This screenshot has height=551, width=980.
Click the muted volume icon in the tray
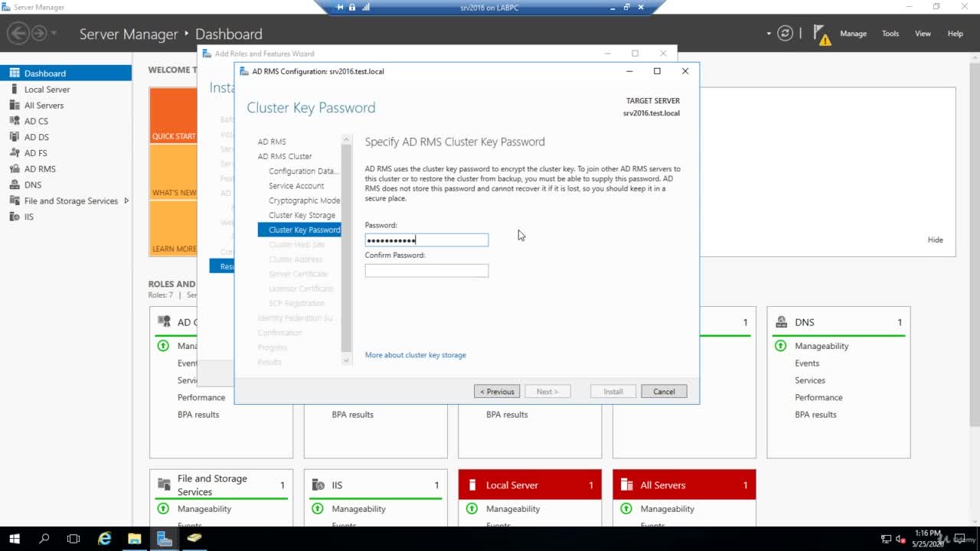901,539
